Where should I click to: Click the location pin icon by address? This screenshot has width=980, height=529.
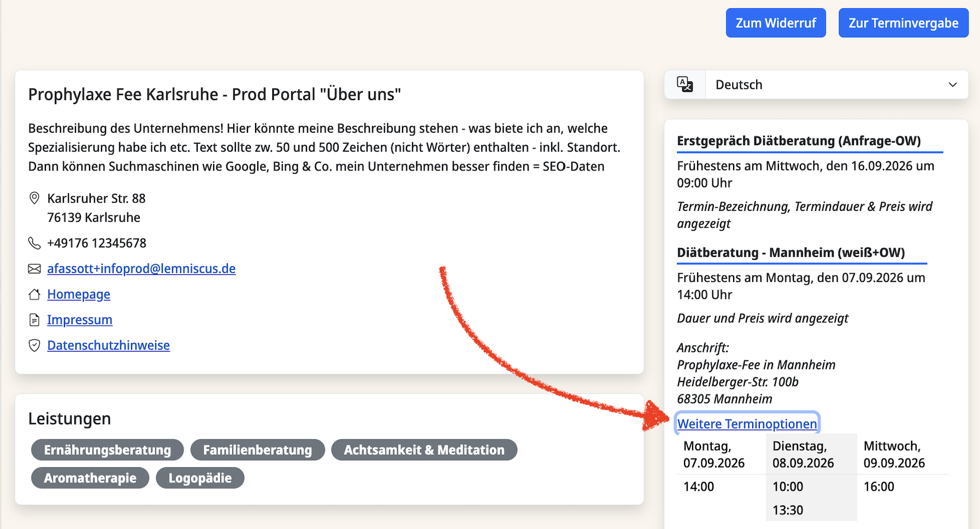tap(34, 198)
